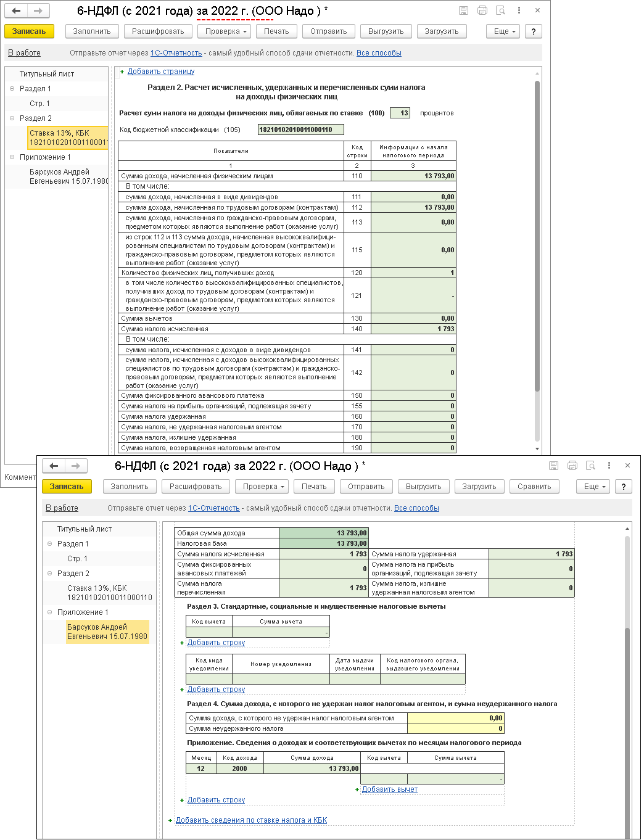
Task: Click save disk icon in upper window
Action: point(463,10)
